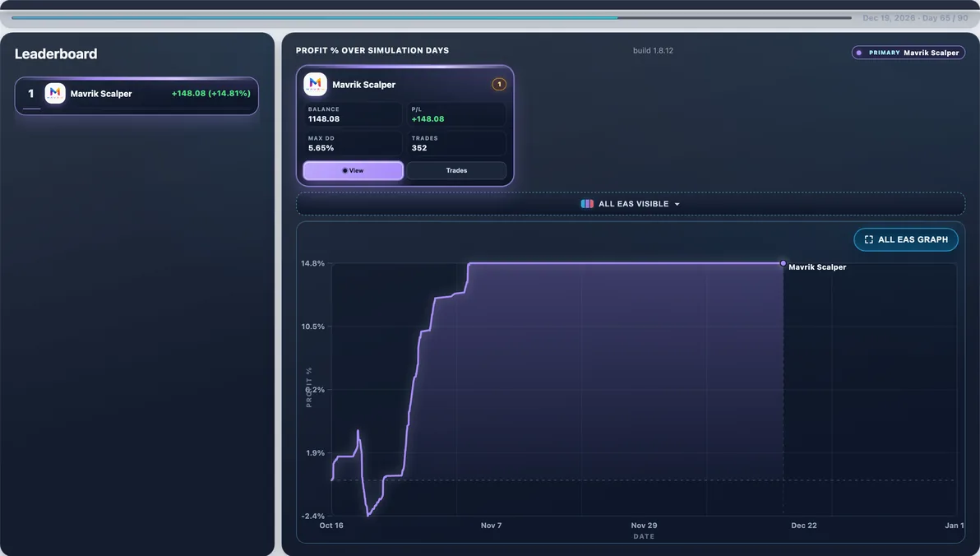This screenshot has width=980, height=556.
Task: Click the simulation progress bar at top
Action: click(x=432, y=17)
